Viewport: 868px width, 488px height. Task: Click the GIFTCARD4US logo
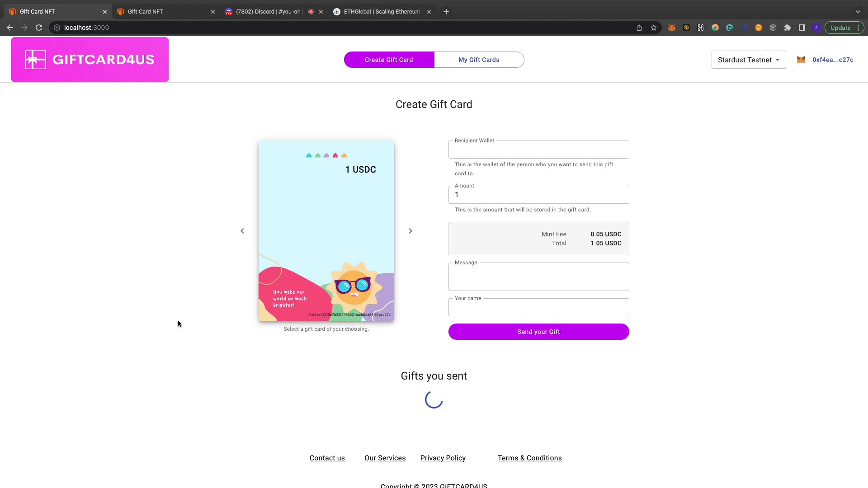coord(90,60)
